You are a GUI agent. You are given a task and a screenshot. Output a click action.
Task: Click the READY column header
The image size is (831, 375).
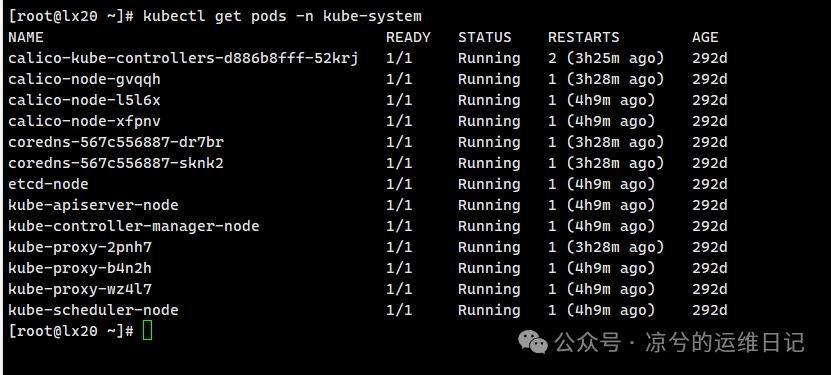click(408, 38)
